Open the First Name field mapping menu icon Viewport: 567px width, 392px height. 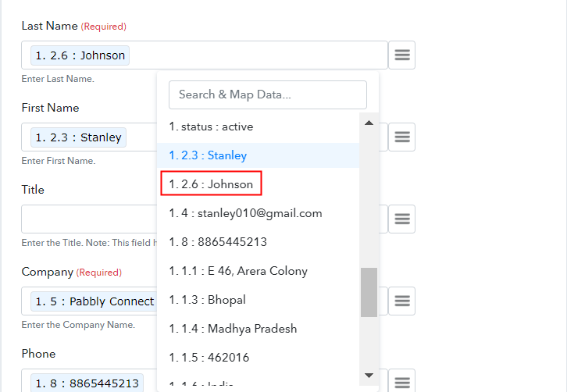pyautogui.click(x=401, y=137)
